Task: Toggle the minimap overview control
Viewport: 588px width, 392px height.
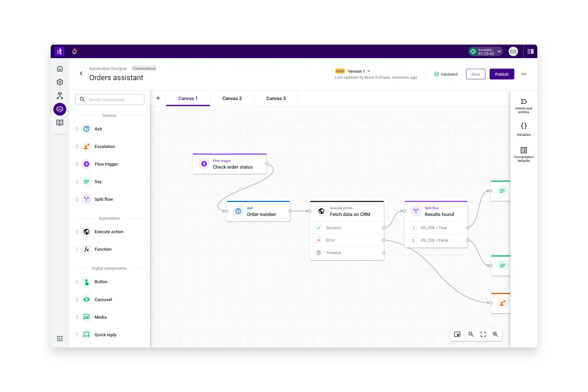Action: click(x=457, y=334)
